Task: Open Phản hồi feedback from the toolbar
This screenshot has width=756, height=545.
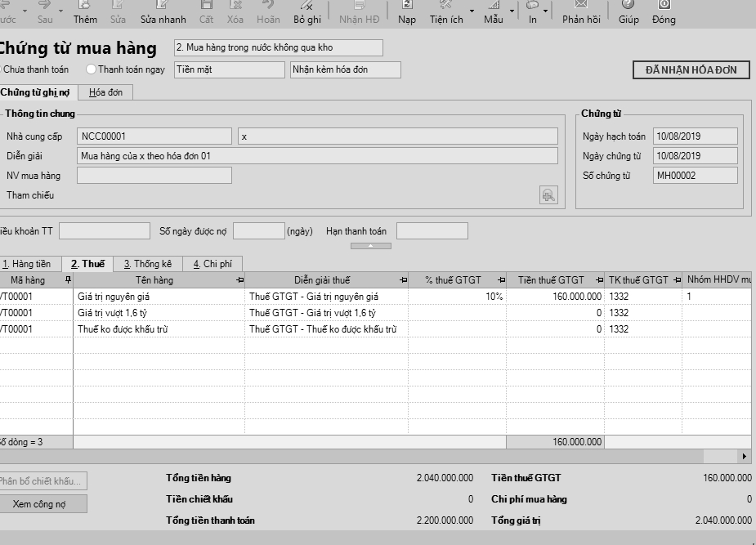Action: tap(580, 7)
